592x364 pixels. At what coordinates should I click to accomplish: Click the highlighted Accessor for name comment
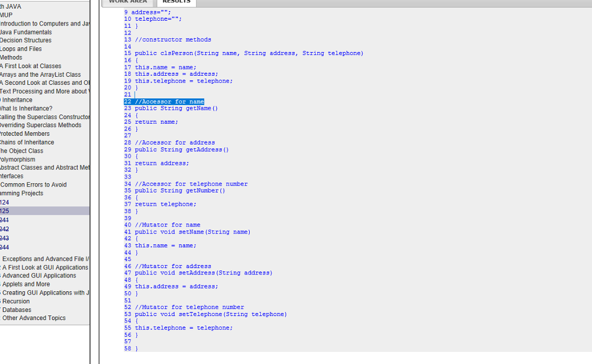[164, 101]
